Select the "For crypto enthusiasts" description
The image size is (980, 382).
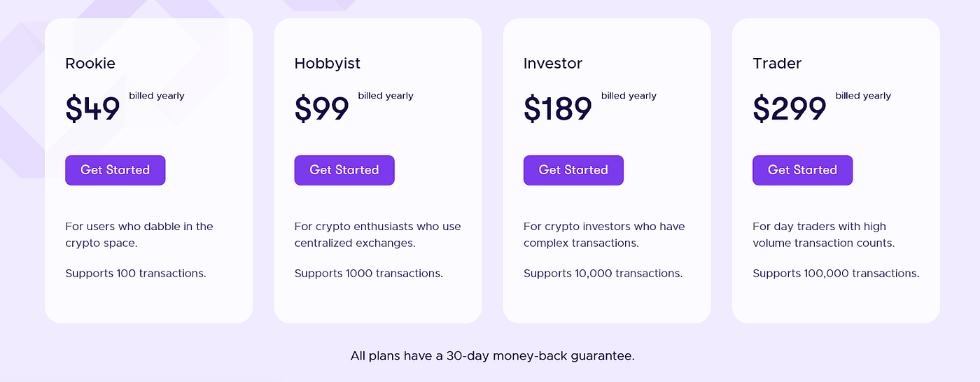[x=377, y=235]
